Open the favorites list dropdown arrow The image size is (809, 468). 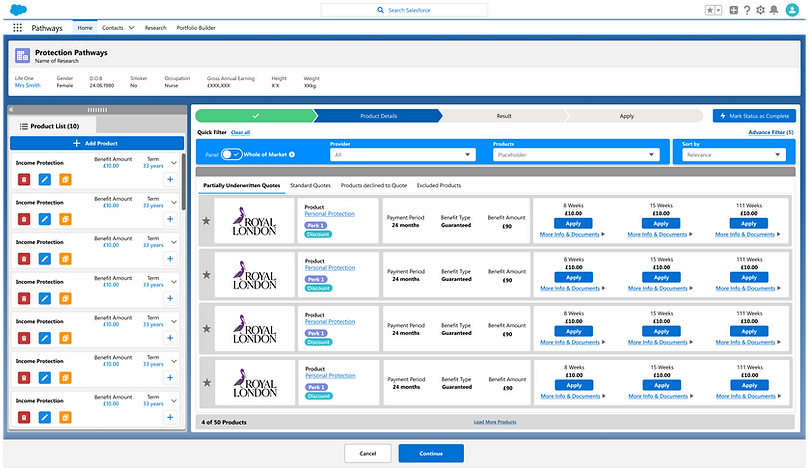tap(718, 10)
